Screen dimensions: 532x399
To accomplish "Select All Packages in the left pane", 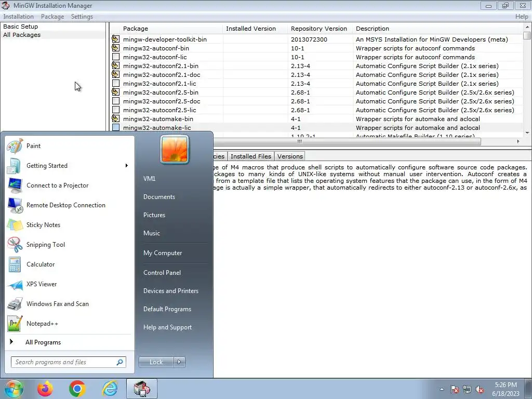I will pos(22,35).
